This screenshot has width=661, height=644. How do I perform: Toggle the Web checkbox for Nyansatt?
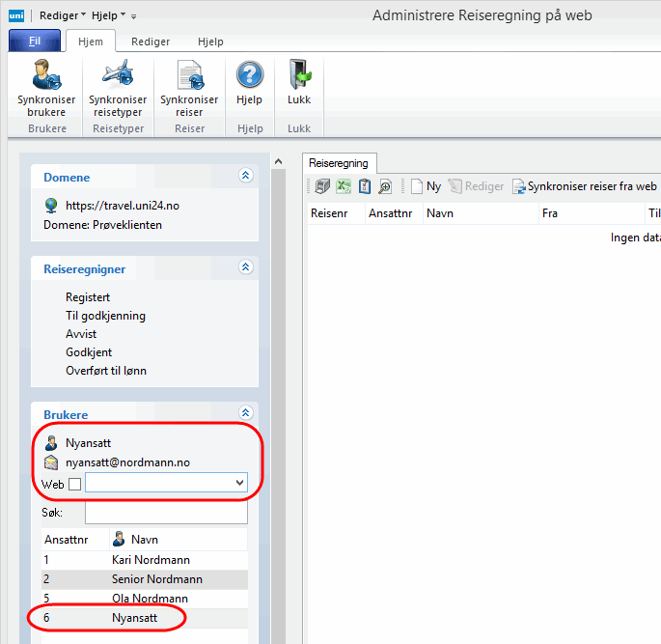click(x=75, y=484)
